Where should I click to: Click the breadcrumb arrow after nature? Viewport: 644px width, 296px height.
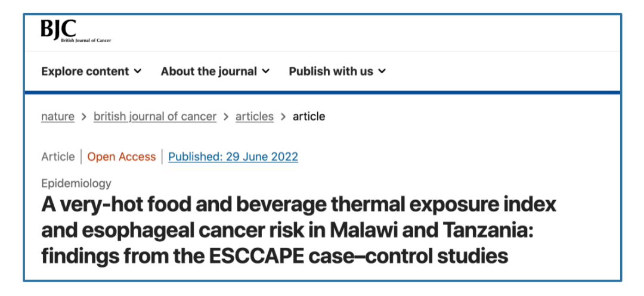(x=84, y=117)
